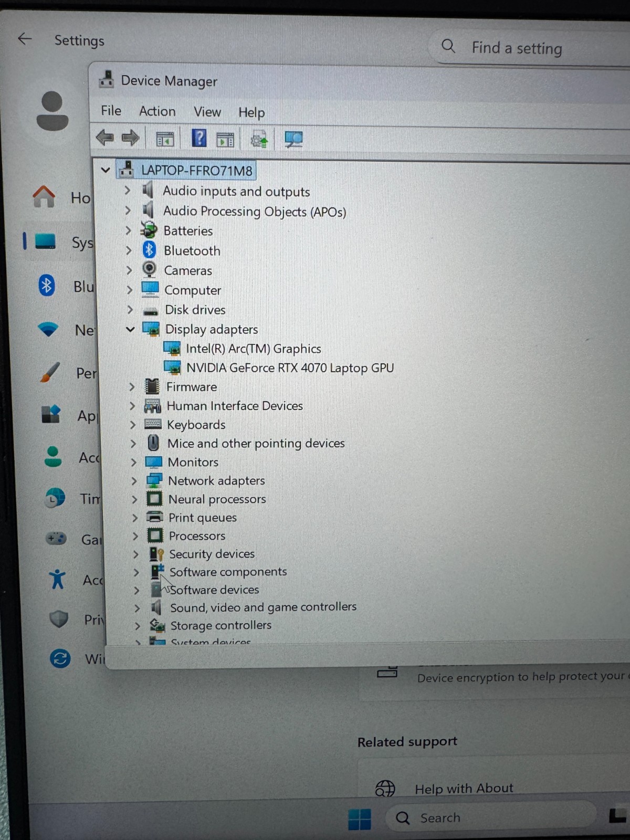Click the Accessibility sidebar icon in Settings
Screen dimensions: 630x840
(x=57, y=579)
